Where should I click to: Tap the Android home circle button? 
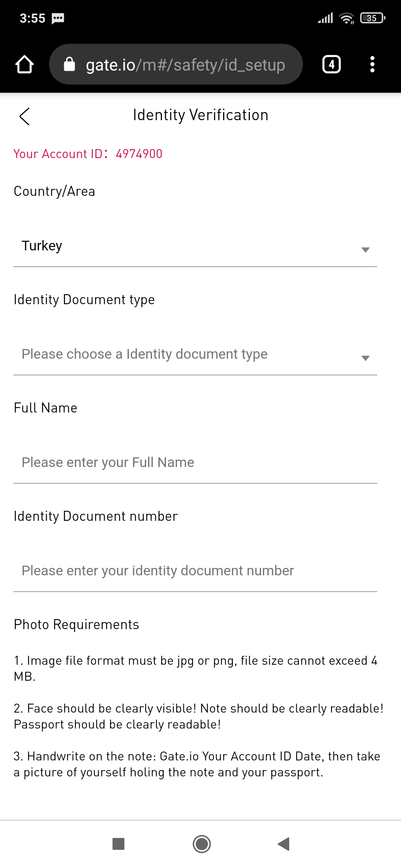[x=202, y=844]
